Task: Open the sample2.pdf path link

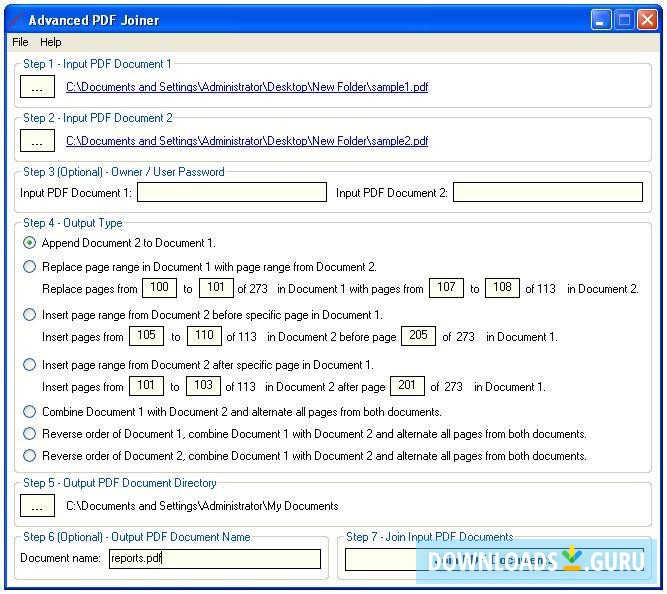Action: (x=247, y=141)
